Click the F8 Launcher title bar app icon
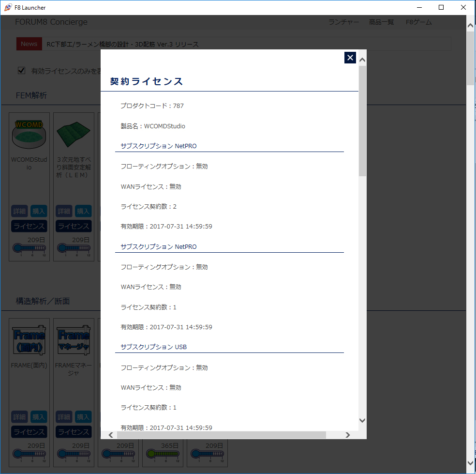Viewport: 476px width, 474px height. point(8,7)
